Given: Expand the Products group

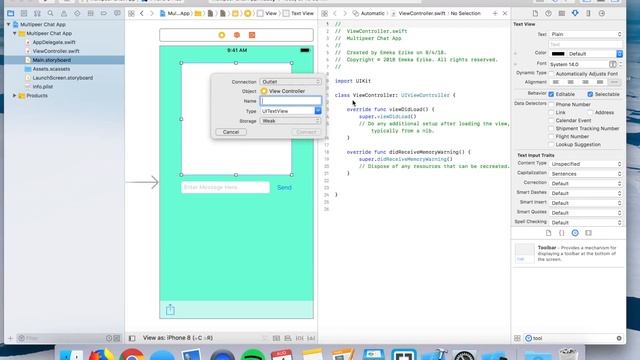Looking at the screenshot, I should click(x=14, y=96).
